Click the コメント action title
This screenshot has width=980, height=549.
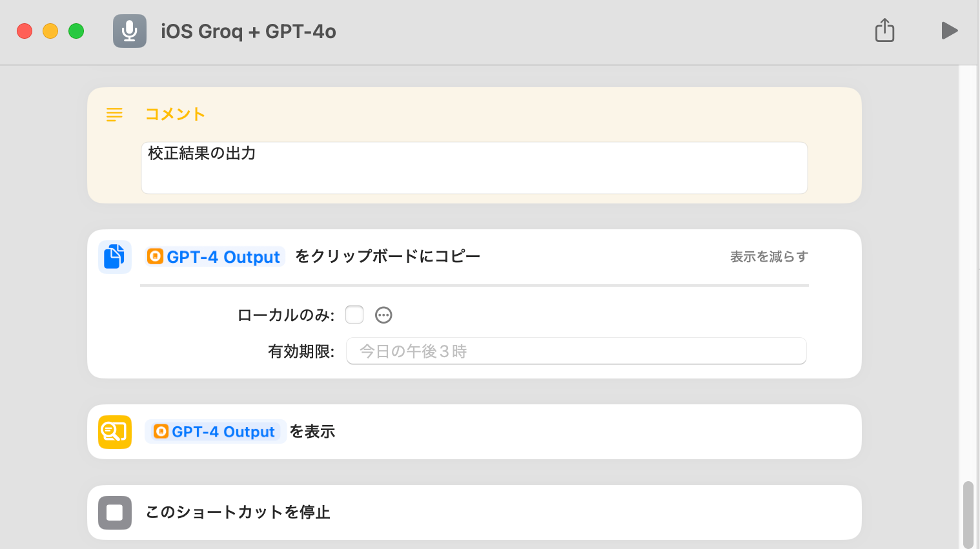pos(175,114)
